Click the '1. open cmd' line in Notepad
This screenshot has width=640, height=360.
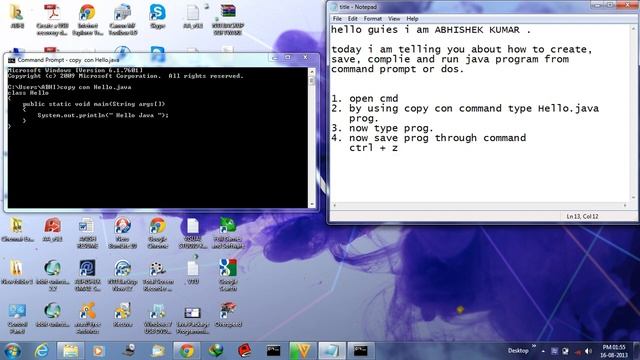click(364, 99)
